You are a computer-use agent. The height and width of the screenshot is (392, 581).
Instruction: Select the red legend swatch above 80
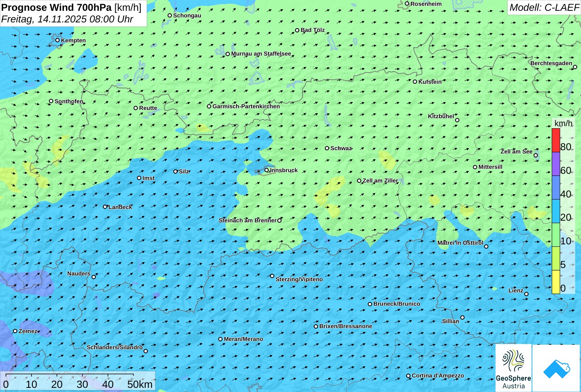click(x=556, y=140)
